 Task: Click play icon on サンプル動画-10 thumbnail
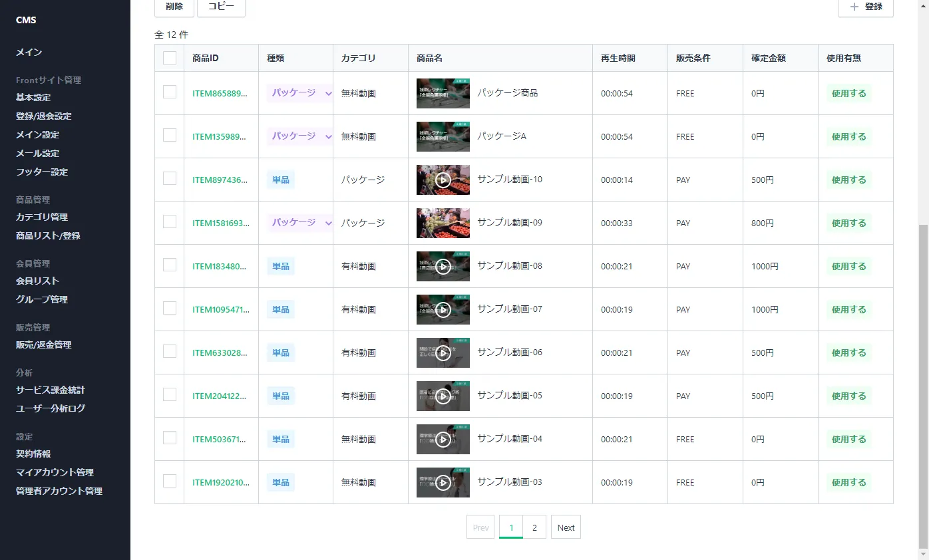[x=443, y=180]
